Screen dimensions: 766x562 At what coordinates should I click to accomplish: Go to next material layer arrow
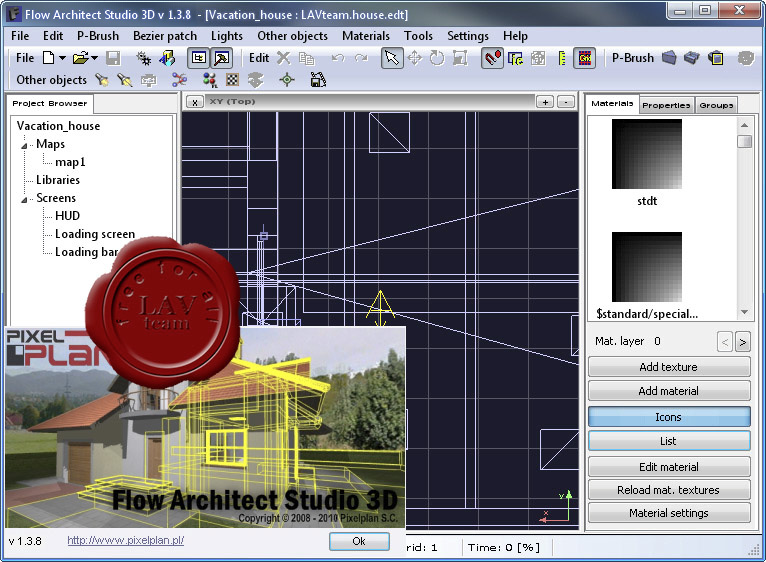(x=743, y=342)
